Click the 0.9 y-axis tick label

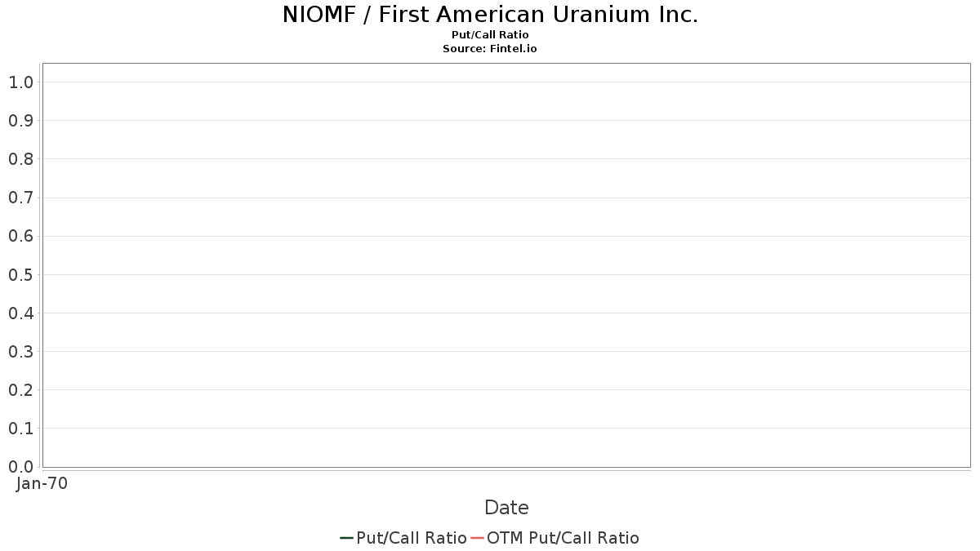[x=20, y=121]
